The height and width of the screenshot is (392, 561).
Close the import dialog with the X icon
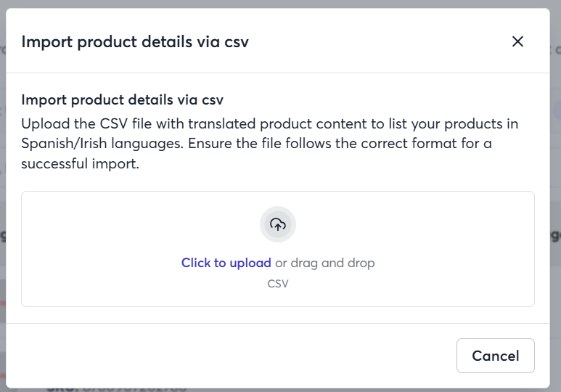(517, 41)
